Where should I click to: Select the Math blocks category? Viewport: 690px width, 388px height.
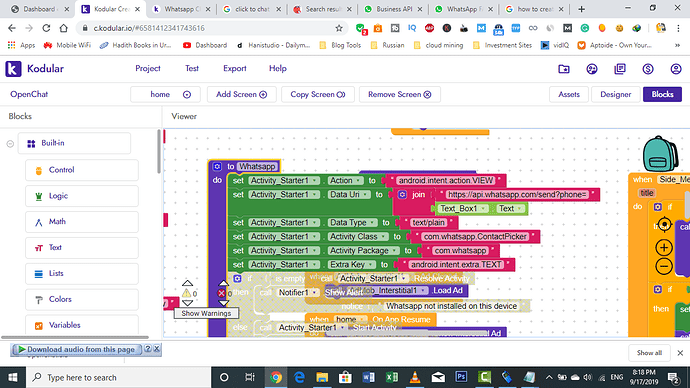tap(82, 222)
